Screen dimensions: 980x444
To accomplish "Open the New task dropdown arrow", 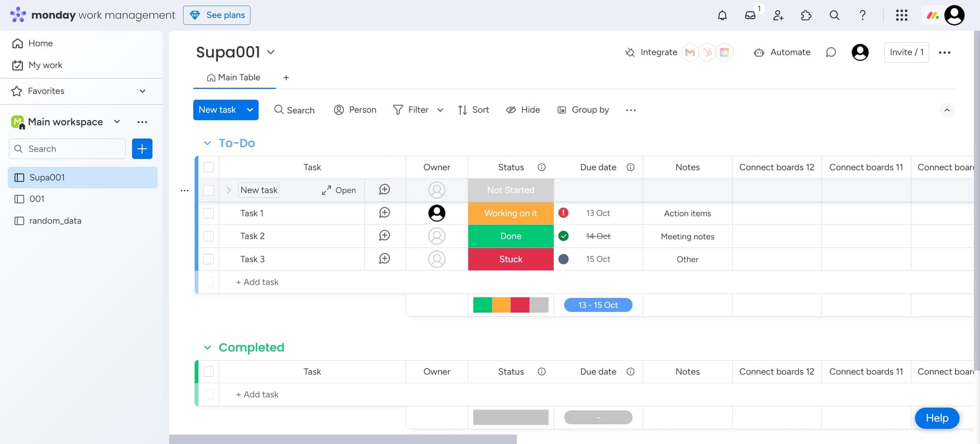I will pyautogui.click(x=250, y=110).
